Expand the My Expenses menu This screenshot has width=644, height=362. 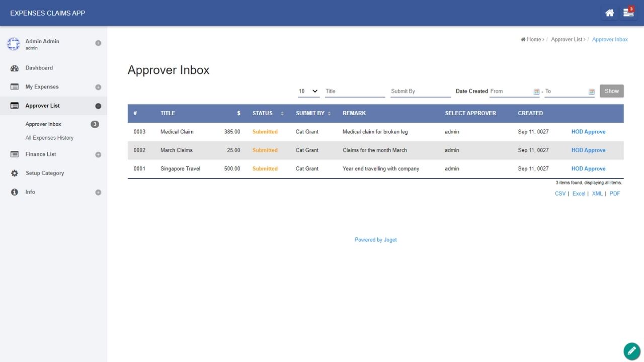[98, 87]
